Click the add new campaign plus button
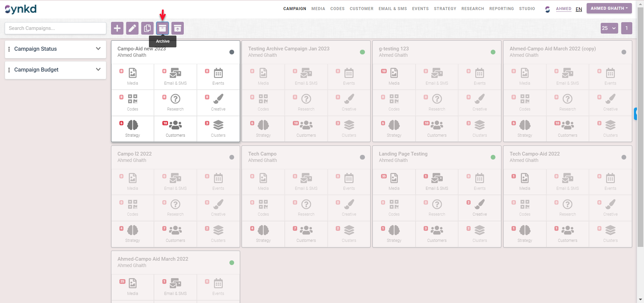Viewport: 644px width, 303px height. (117, 28)
